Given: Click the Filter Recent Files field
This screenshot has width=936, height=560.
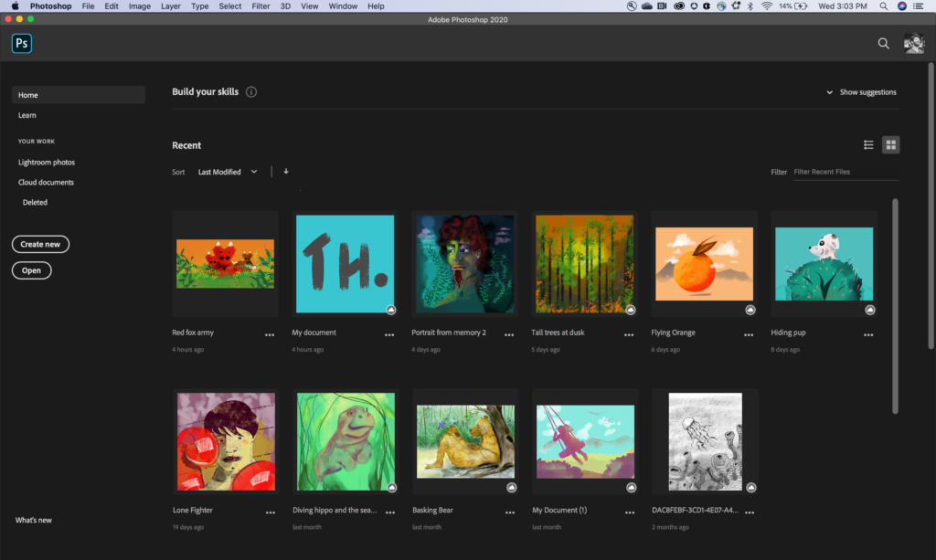Looking at the screenshot, I should tap(845, 172).
